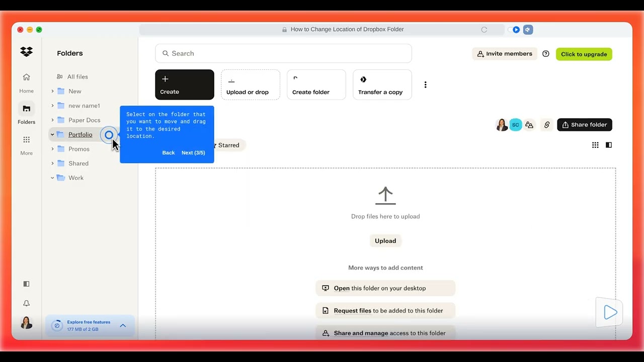Expand the Explore free features panel chevron
This screenshot has width=644, height=362.
pyautogui.click(x=123, y=326)
